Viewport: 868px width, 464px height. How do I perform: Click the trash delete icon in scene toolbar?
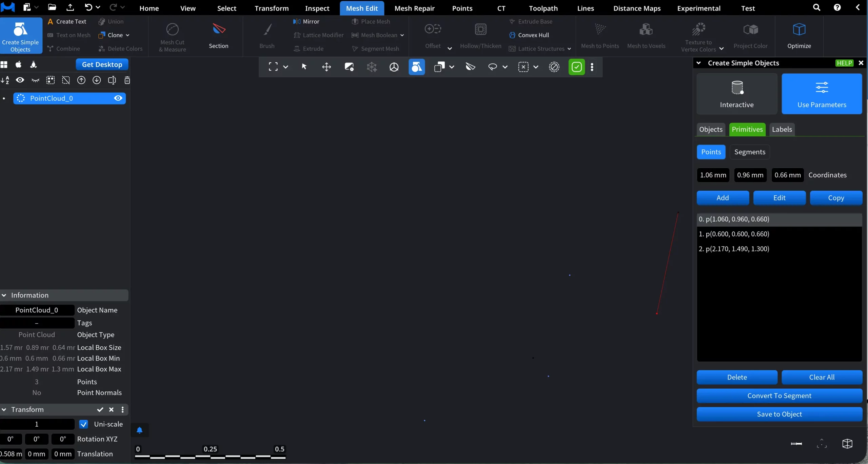click(127, 80)
